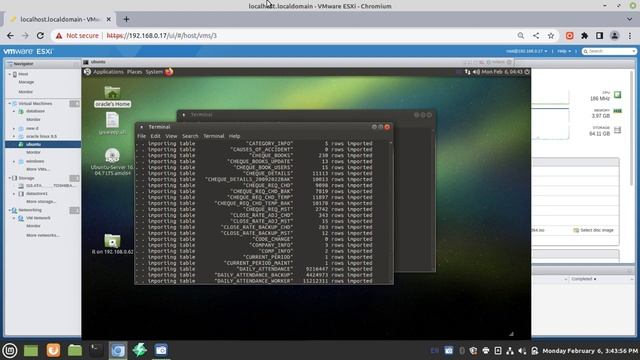The height and width of the screenshot is (360, 640).
Task: Click More networks... link
Action: tap(42, 236)
